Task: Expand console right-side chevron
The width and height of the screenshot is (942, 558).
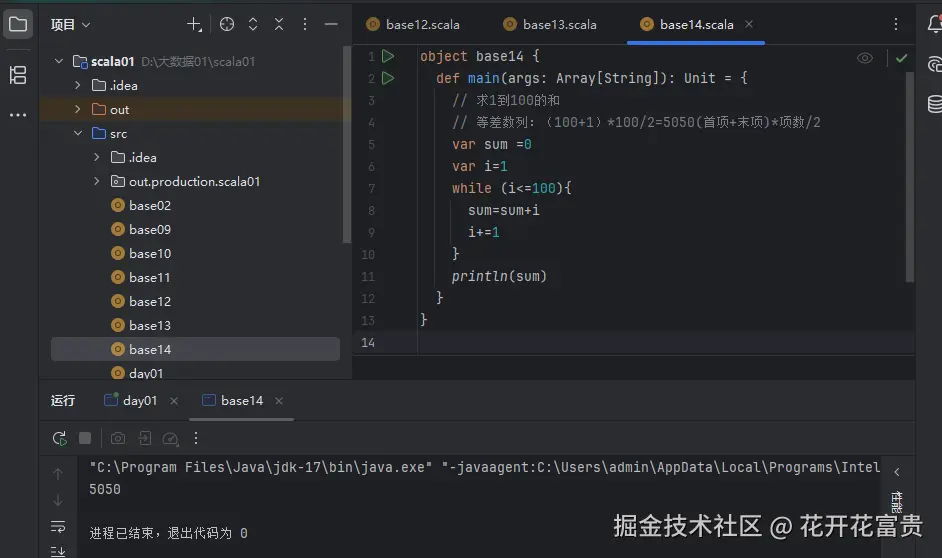Action: [896, 472]
